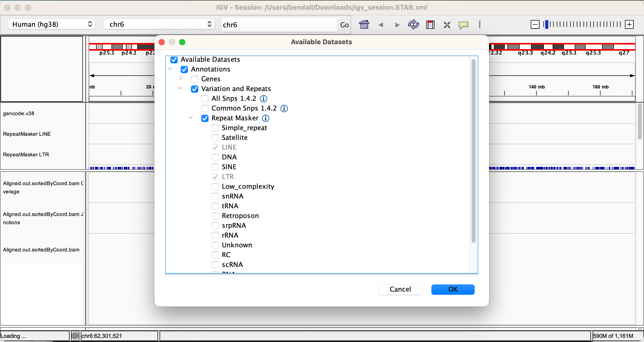
Task: Click the zoom out minus icon
Action: coord(535,25)
